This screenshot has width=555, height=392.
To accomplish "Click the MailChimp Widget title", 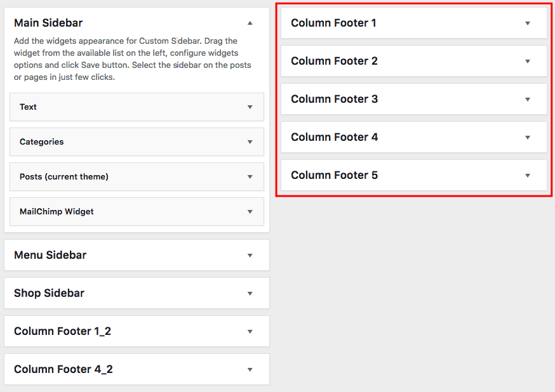I will click(57, 211).
